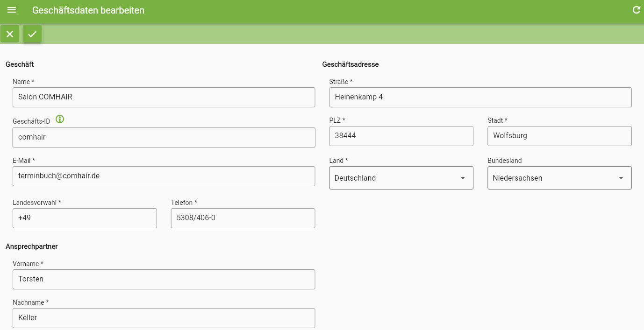Click the Nachname * label

tap(31, 302)
